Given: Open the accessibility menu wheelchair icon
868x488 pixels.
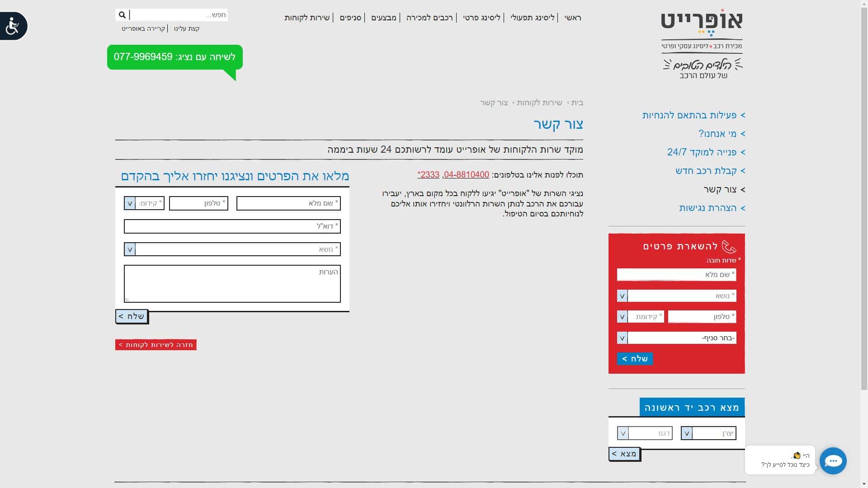Looking at the screenshot, I should (13, 26).
